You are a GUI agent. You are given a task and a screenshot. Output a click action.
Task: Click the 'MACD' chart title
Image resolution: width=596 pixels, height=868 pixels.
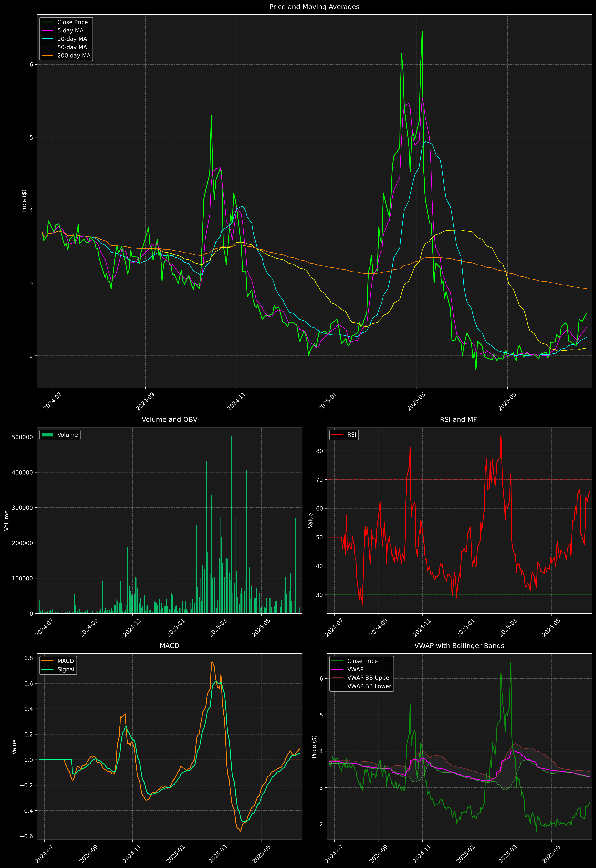(x=170, y=646)
